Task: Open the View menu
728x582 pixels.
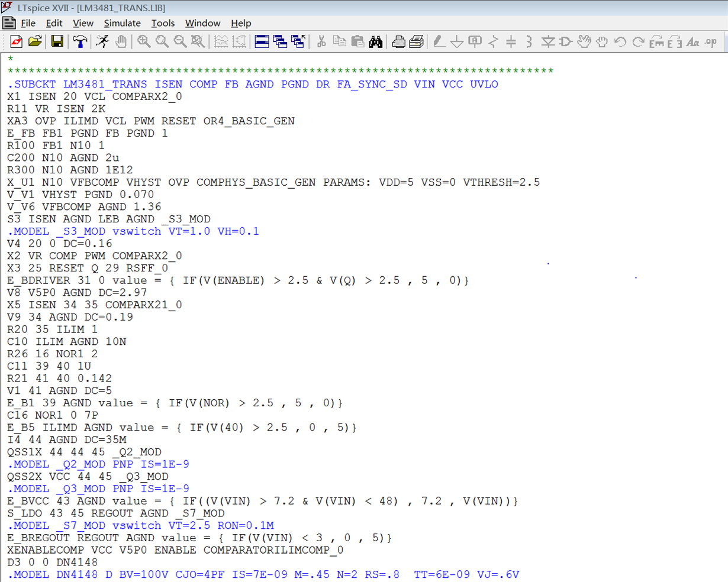Action: tap(83, 23)
